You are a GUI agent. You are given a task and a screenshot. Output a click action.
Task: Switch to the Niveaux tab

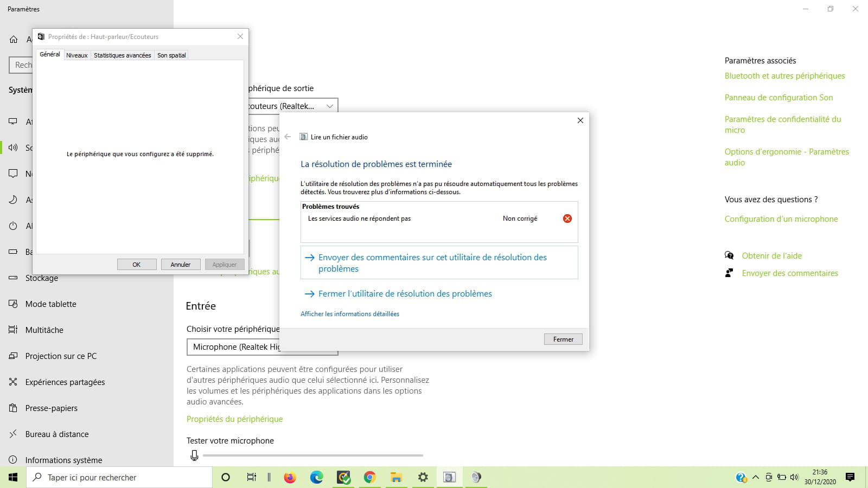[x=77, y=55]
